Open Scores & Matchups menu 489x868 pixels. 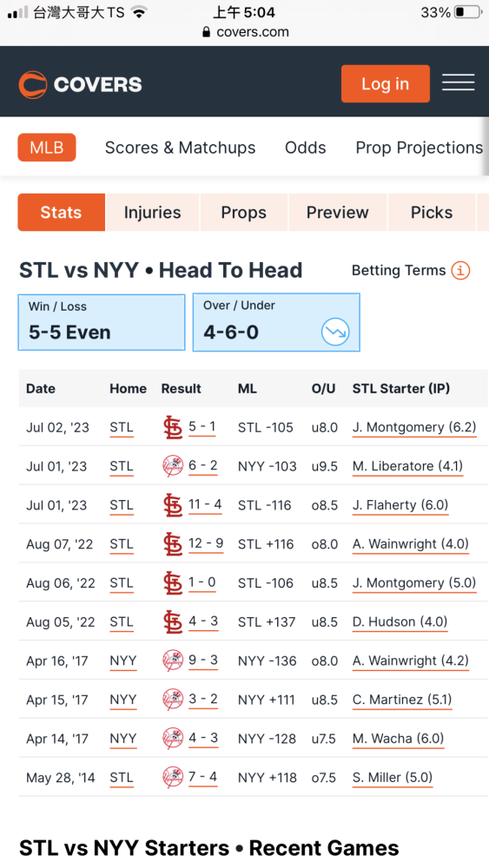pos(180,148)
